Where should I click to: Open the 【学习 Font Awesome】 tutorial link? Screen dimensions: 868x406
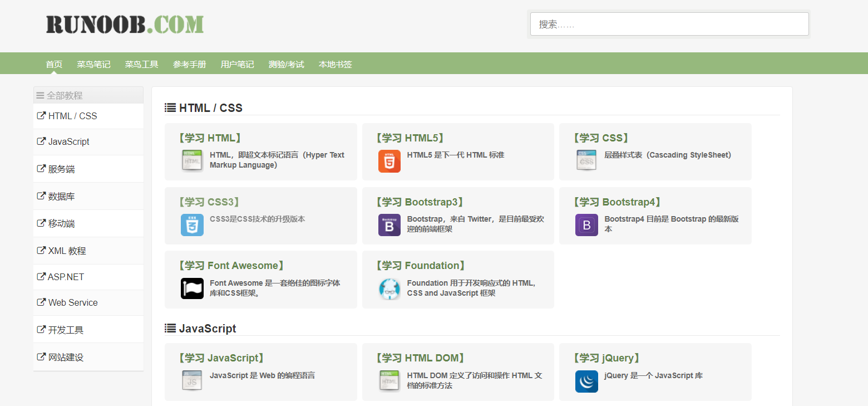(x=232, y=266)
